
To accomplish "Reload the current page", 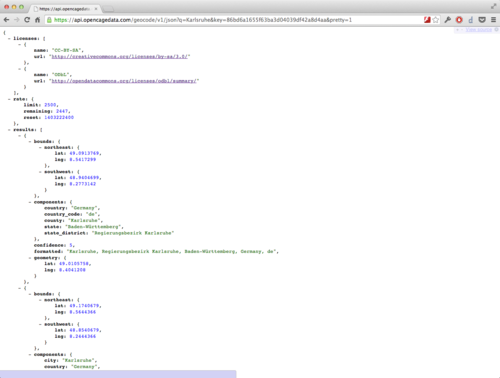I will 27,20.
